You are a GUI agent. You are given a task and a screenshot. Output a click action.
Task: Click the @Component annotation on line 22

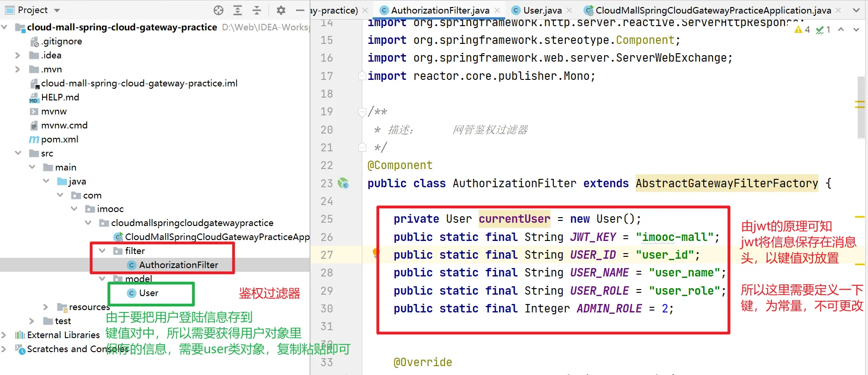(400, 165)
